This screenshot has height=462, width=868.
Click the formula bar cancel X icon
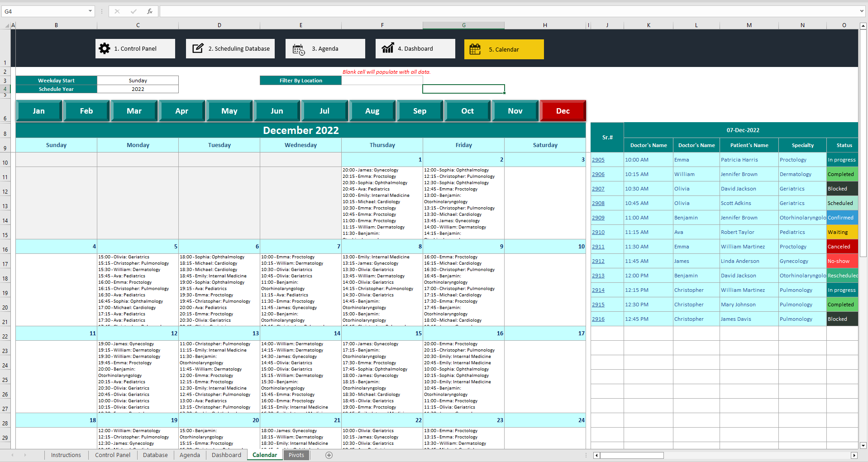117,11
